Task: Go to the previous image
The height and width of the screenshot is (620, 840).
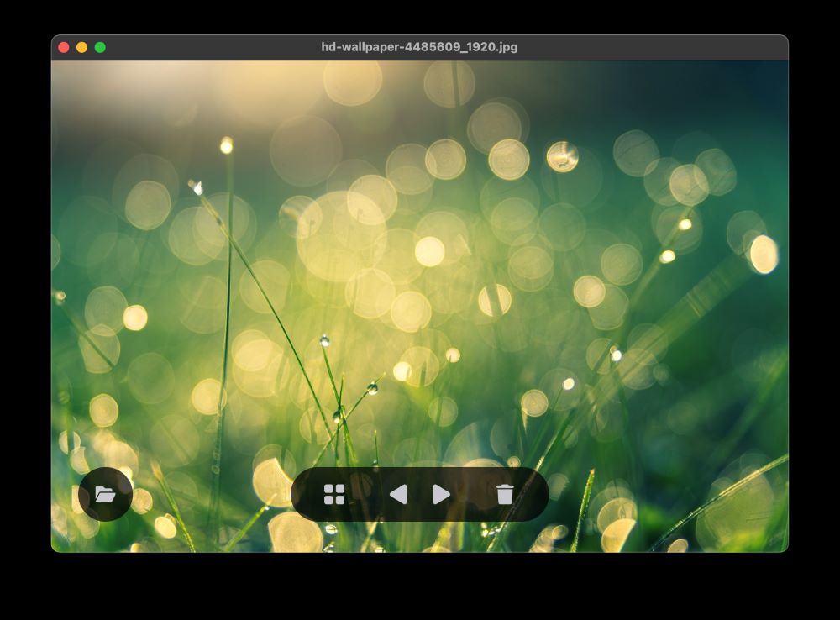Action: click(398, 494)
